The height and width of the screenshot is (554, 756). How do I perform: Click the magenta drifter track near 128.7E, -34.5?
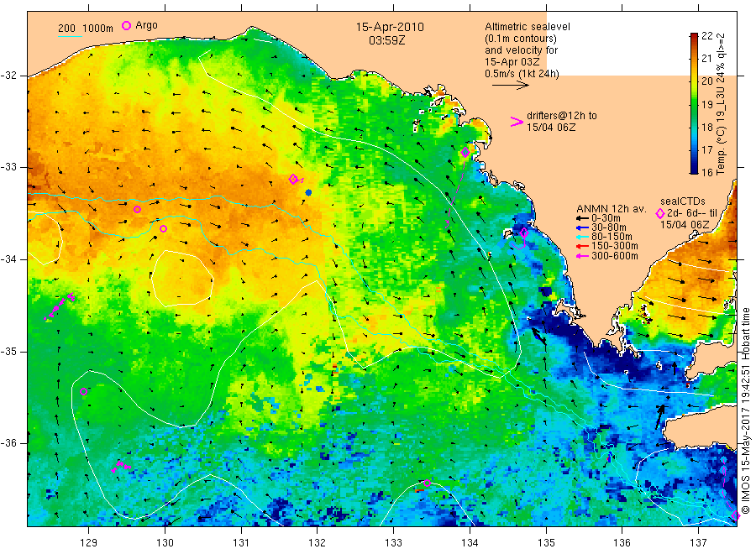(x=59, y=306)
